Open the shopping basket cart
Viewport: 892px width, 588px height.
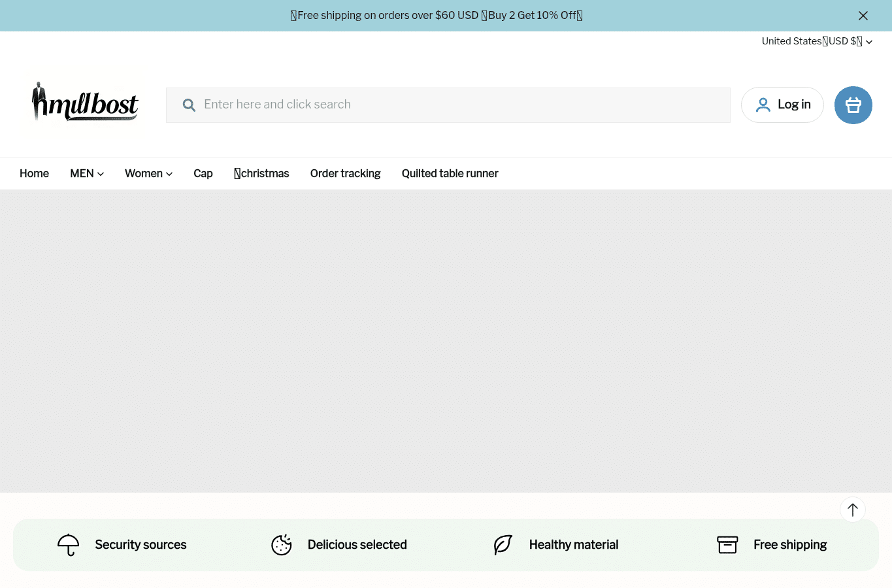tap(853, 105)
